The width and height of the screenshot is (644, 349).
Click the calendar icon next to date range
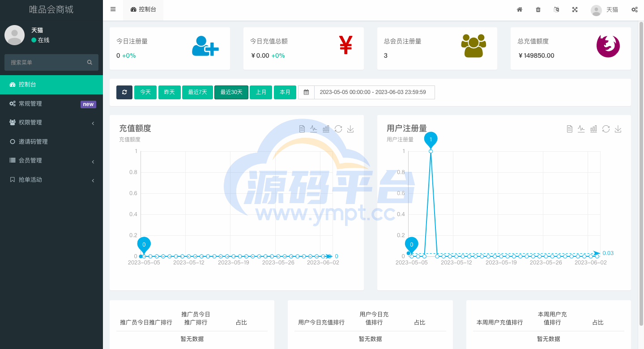click(306, 92)
